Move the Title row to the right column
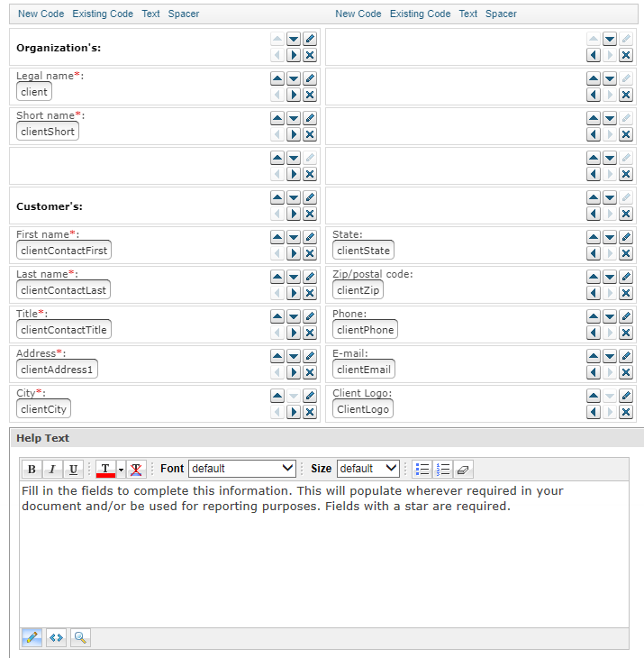Viewport: 644px width, 658px height. pyautogui.click(x=294, y=333)
